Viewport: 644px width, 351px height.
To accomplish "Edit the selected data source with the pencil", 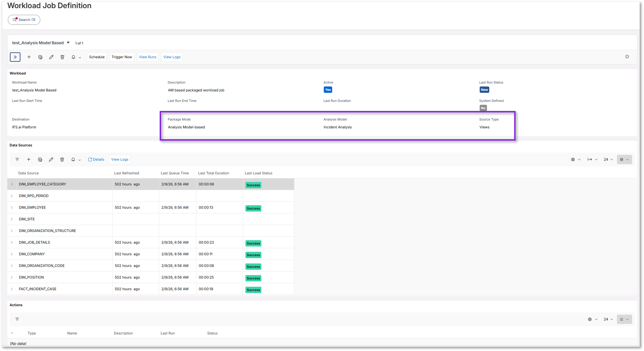I will pyautogui.click(x=51, y=159).
